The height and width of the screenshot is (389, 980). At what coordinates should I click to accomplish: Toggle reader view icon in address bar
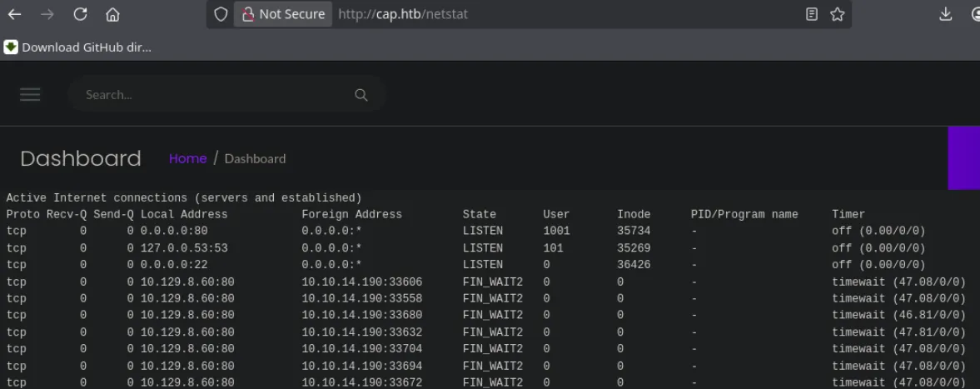pos(811,14)
